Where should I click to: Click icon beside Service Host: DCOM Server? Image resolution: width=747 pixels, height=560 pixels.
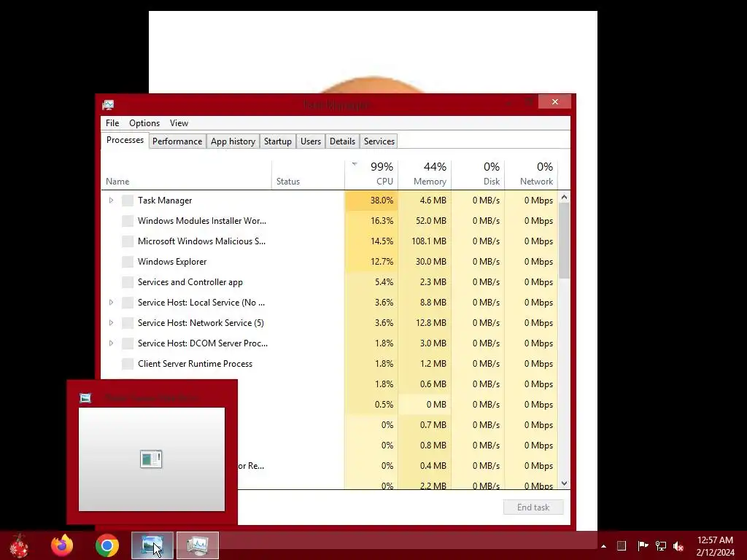tap(127, 344)
